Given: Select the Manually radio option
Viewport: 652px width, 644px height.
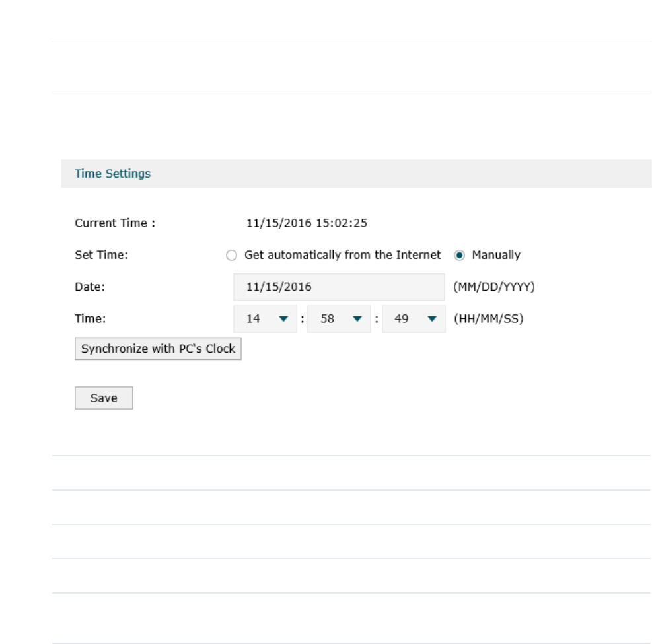Looking at the screenshot, I should pos(460,255).
